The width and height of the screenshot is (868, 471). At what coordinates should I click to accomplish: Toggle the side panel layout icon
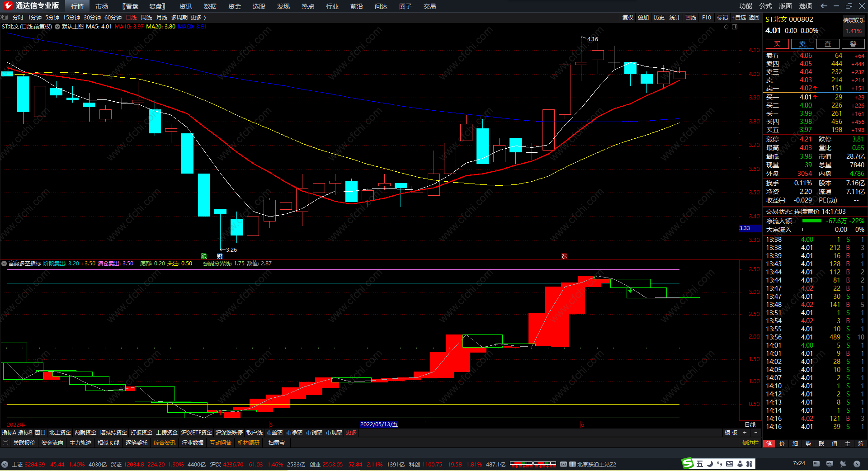[735, 27]
